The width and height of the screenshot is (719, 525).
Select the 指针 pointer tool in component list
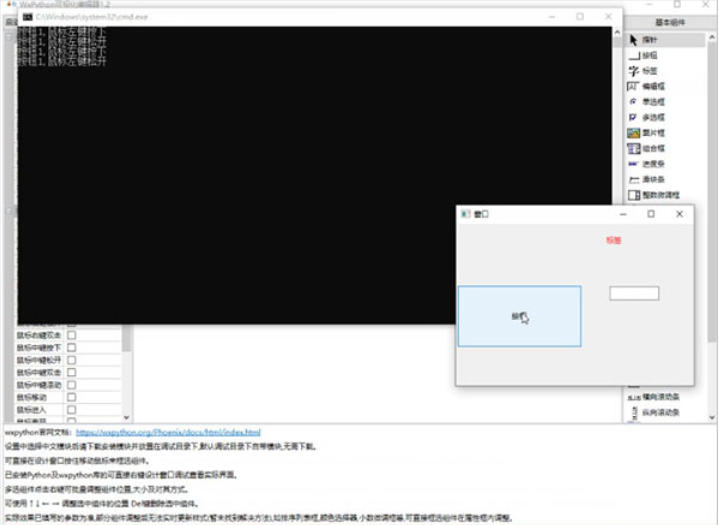point(666,40)
